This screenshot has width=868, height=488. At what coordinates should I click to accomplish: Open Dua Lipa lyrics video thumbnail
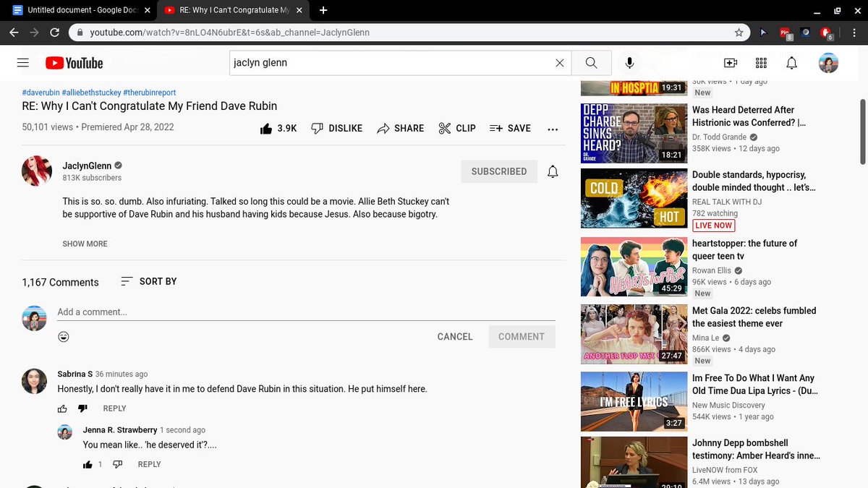click(x=634, y=401)
